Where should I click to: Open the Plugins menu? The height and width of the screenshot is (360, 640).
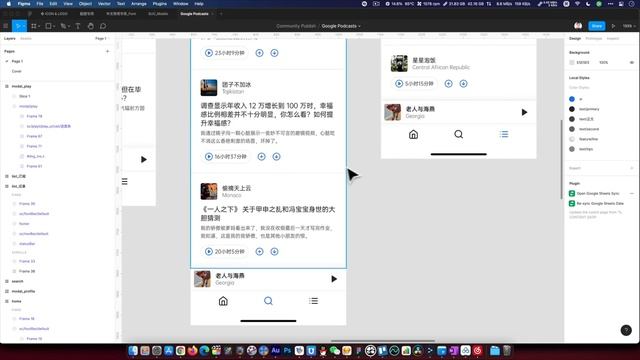pos(160,4)
